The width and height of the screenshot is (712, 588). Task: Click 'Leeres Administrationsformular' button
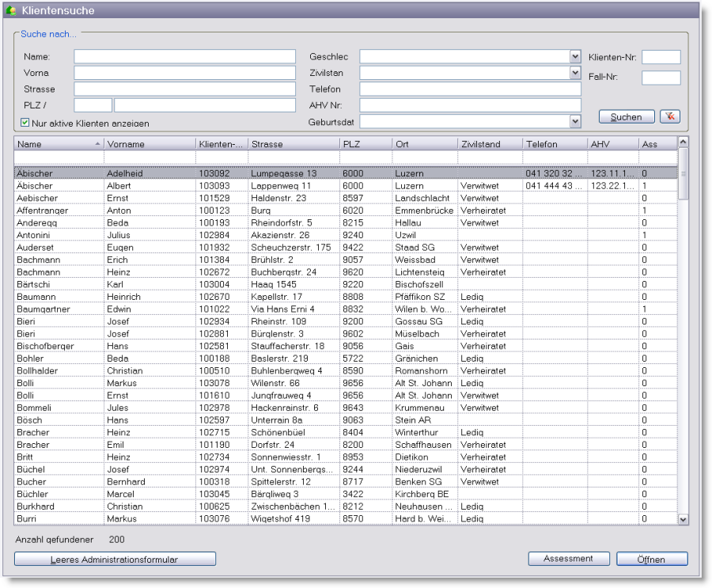[115, 560]
